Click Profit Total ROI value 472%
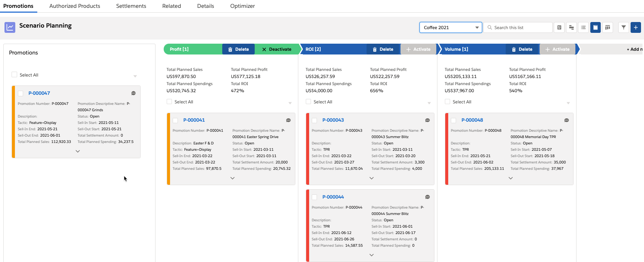 click(238, 91)
